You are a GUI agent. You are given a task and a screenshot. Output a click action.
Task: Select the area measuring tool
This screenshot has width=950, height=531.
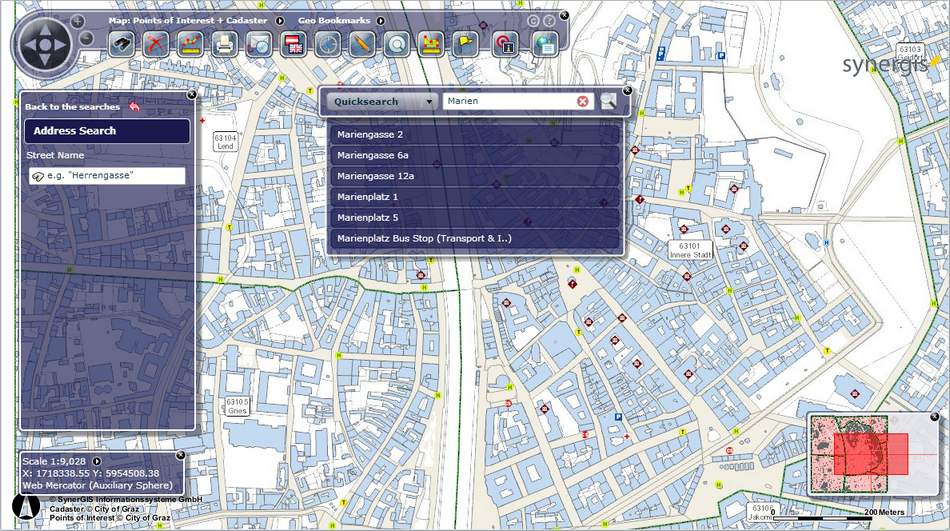click(431, 45)
